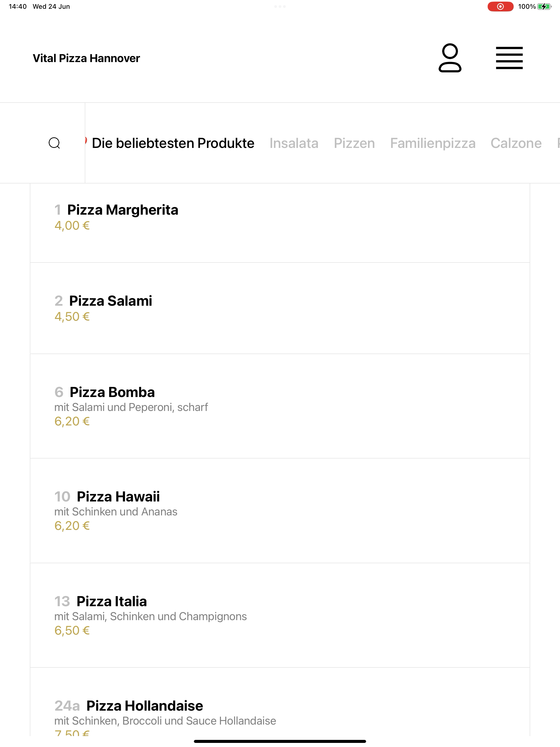Viewport: 560px width, 747px height.
Task: Tap the multitasking three-dots handle
Action: (x=280, y=6)
